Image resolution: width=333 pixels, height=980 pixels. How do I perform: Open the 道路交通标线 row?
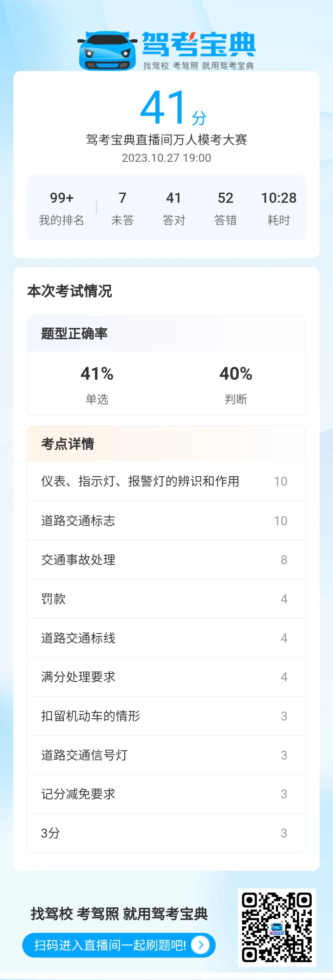(x=166, y=638)
